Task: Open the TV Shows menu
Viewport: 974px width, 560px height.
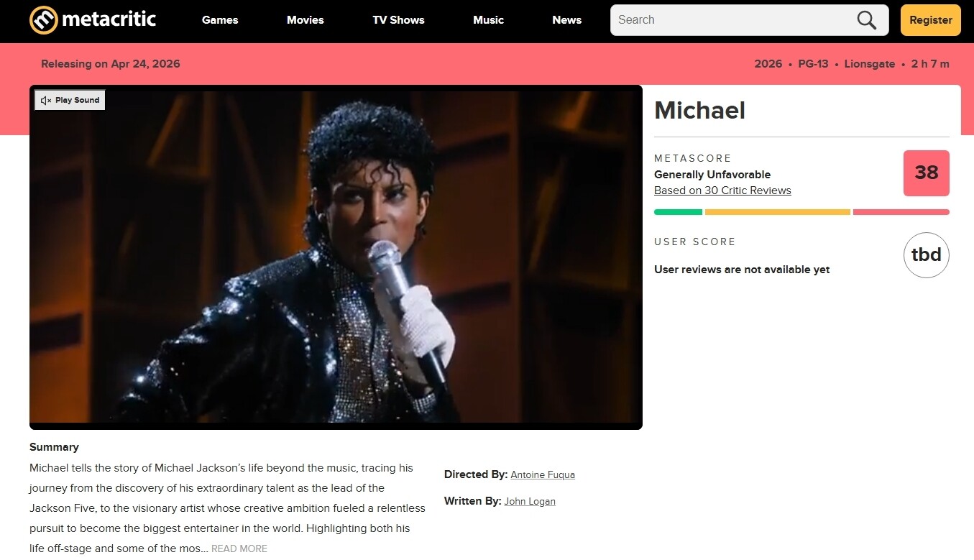Action: coord(398,20)
